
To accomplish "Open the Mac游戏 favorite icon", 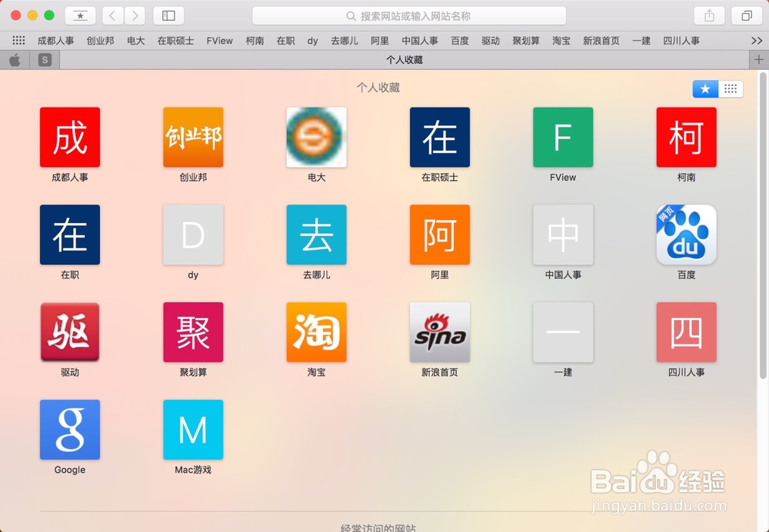I will click(x=193, y=431).
